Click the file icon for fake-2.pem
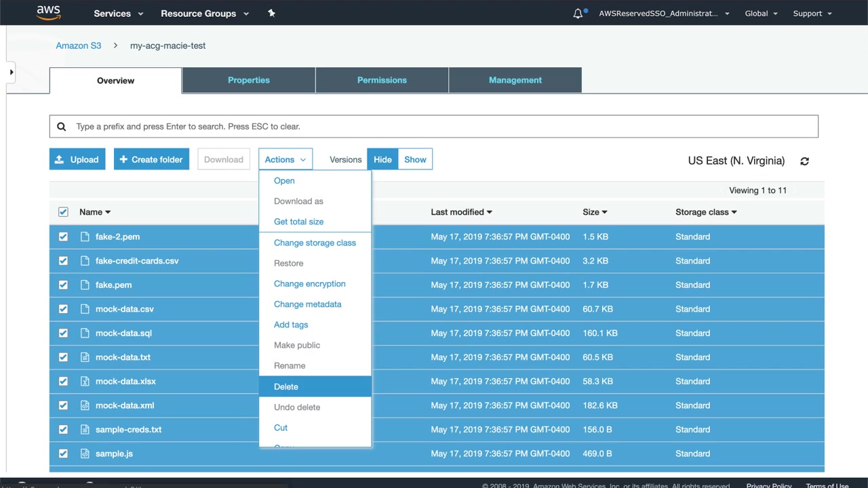The height and width of the screenshot is (488, 868). point(85,237)
